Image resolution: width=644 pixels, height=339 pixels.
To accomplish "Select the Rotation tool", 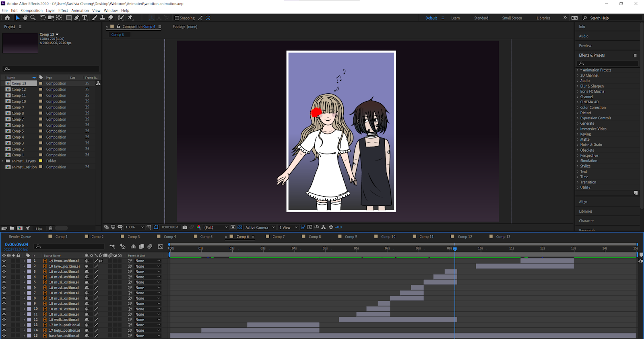I will 43,18.
